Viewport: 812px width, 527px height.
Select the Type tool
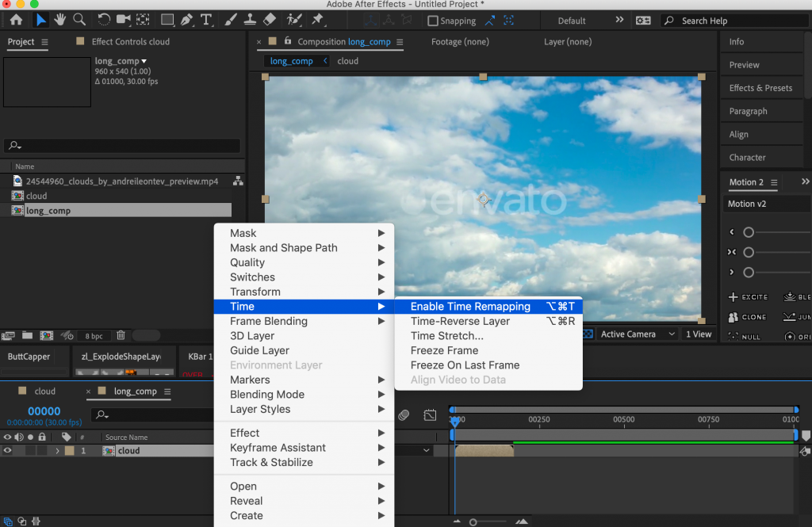click(207, 20)
